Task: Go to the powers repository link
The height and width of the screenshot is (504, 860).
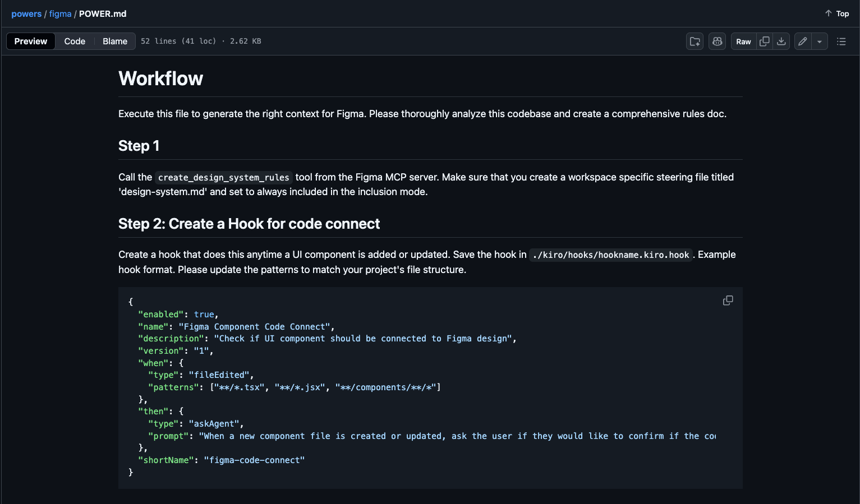Action: pyautogui.click(x=26, y=14)
